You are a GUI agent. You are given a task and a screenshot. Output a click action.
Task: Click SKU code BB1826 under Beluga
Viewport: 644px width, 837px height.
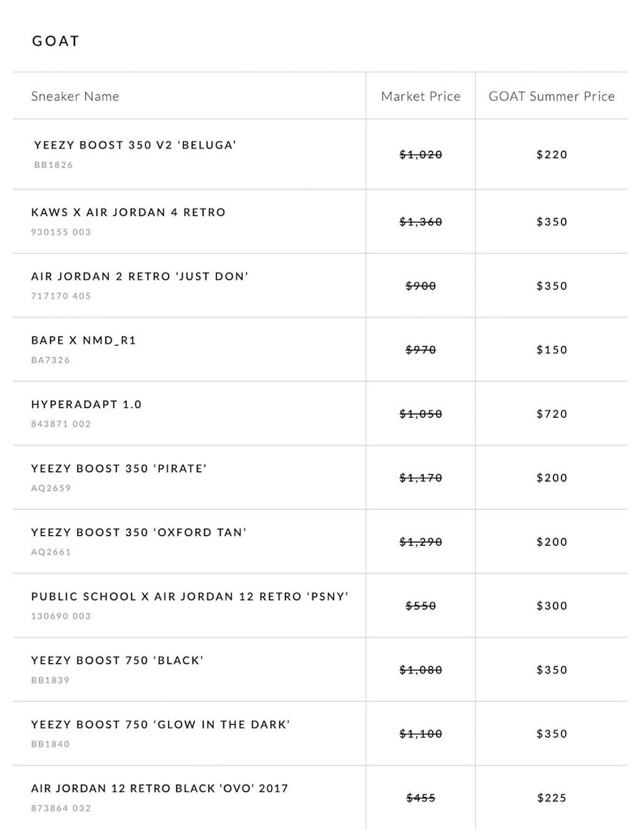pyautogui.click(x=54, y=165)
